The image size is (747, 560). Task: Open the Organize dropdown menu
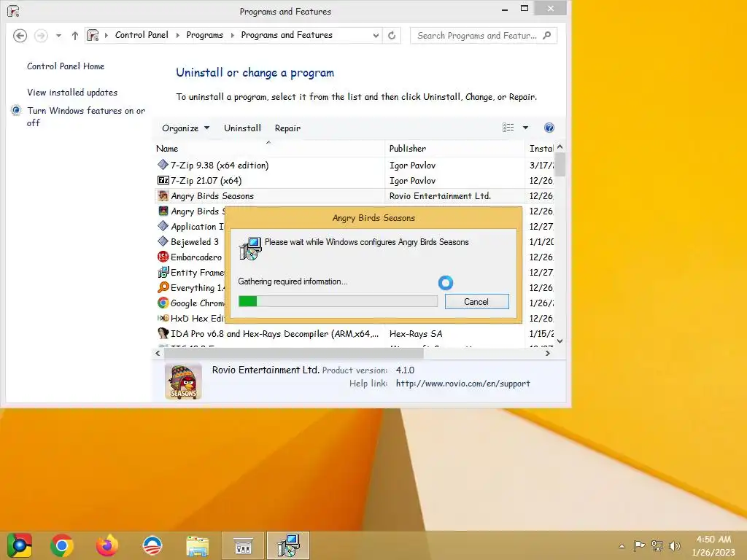pos(185,128)
